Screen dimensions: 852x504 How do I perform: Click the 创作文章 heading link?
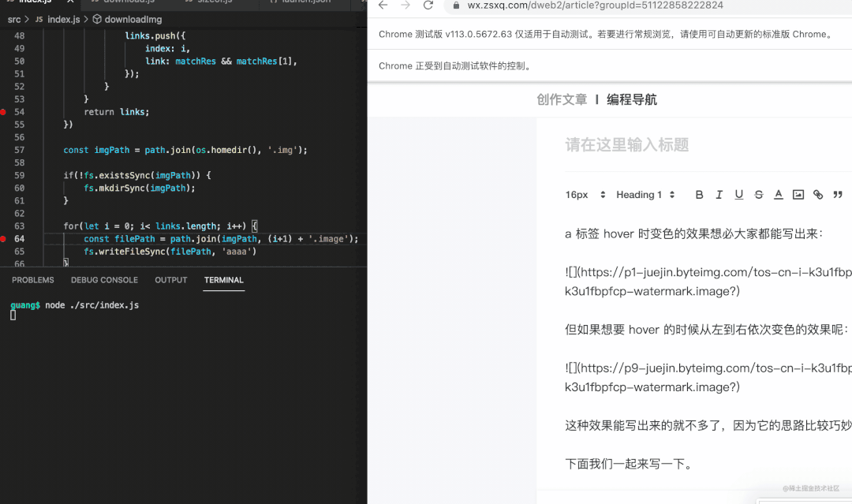coord(562,99)
